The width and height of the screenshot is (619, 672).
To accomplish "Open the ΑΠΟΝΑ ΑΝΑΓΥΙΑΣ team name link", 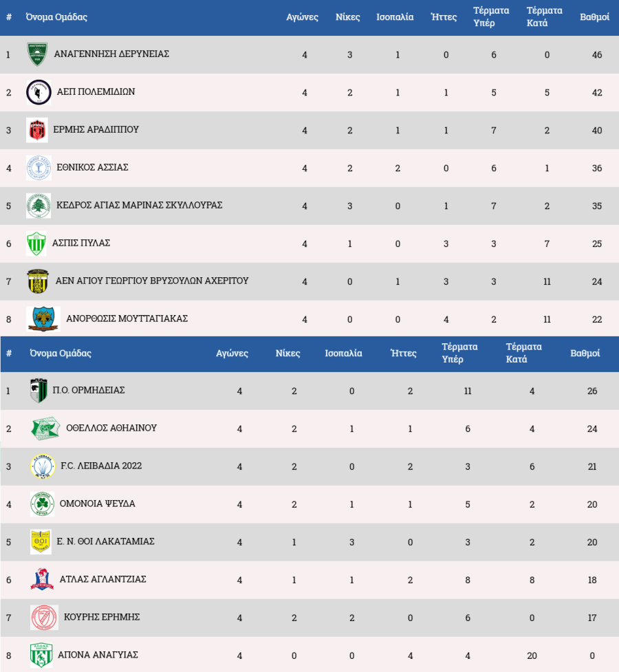I will coord(98,655).
